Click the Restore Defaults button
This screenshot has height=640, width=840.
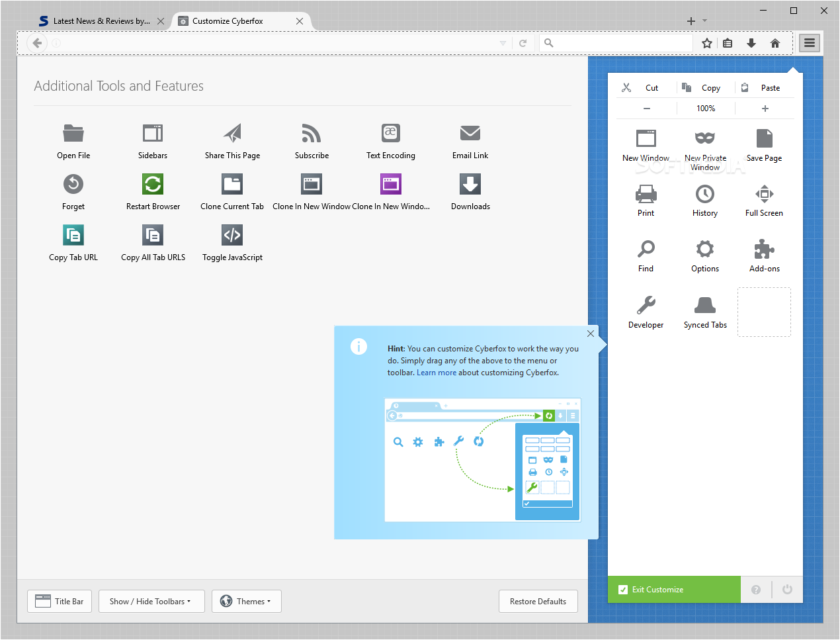[x=538, y=601]
